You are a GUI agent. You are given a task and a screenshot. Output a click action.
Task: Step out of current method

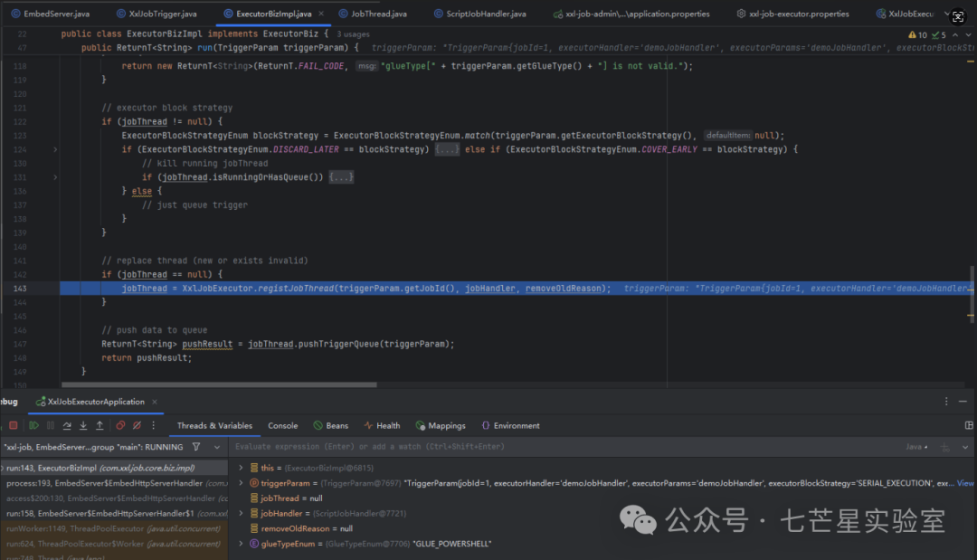coord(100,425)
